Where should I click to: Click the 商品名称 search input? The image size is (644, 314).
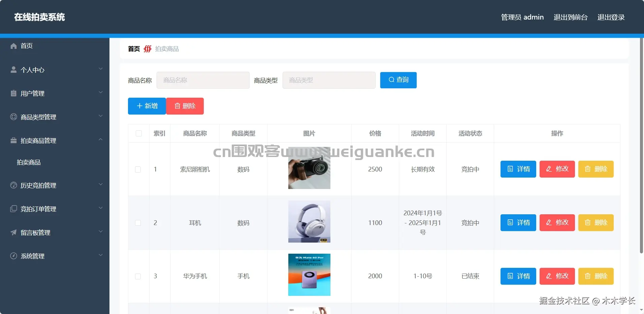coord(203,80)
